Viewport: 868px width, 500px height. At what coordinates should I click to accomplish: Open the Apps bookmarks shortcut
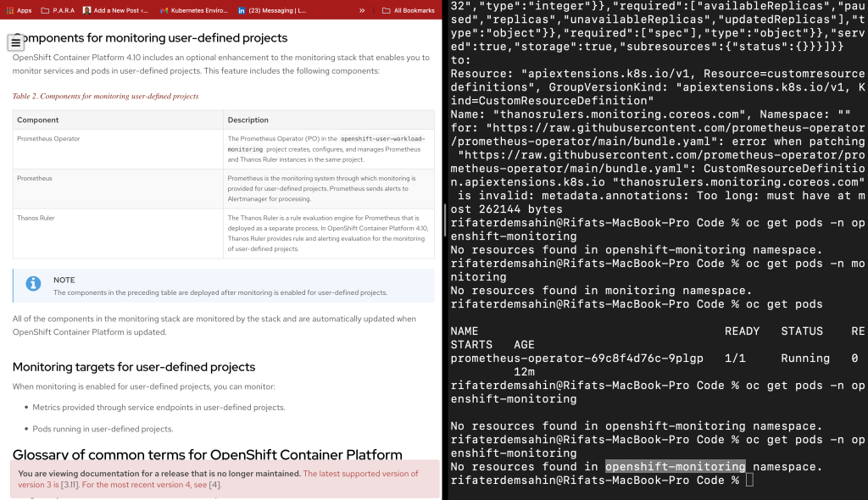click(19, 10)
